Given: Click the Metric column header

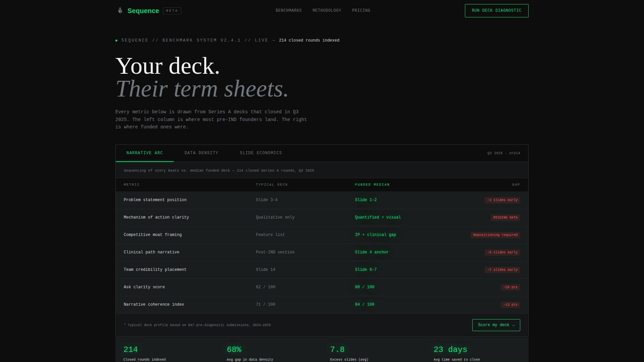Looking at the screenshot, I should [131, 185].
